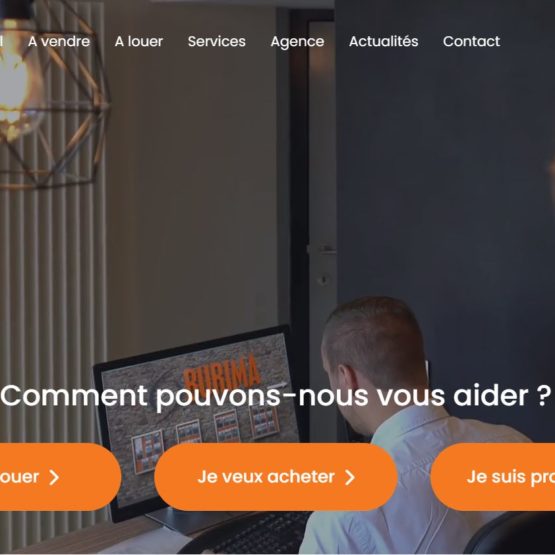The width and height of the screenshot is (555, 555).
Task: Click the monitor screen in the hero image
Action: tap(198, 418)
